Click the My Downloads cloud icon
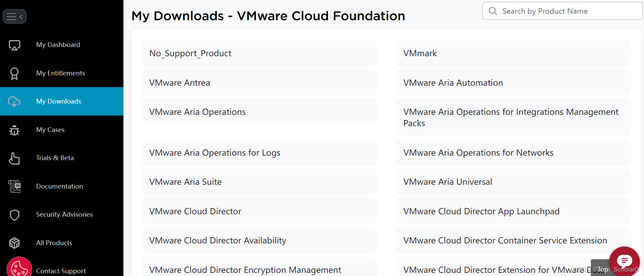This screenshot has width=644, height=276. pyautogui.click(x=14, y=101)
